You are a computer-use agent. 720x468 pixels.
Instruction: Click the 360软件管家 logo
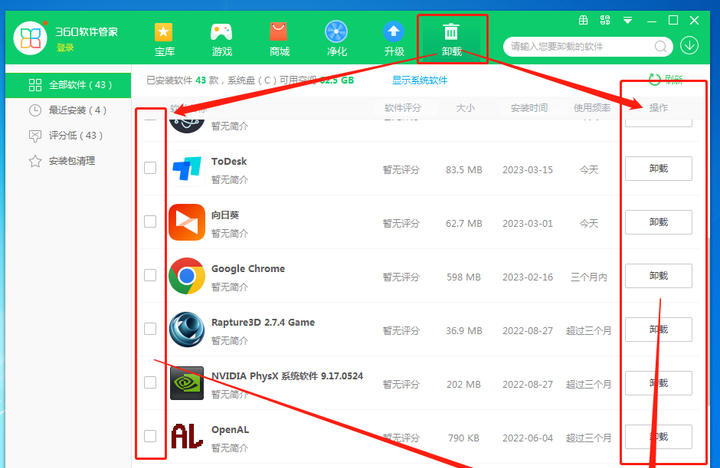tap(30, 38)
